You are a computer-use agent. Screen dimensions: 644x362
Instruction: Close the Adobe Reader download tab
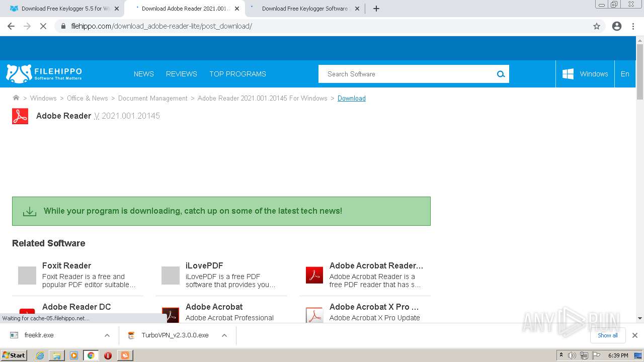click(x=237, y=9)
